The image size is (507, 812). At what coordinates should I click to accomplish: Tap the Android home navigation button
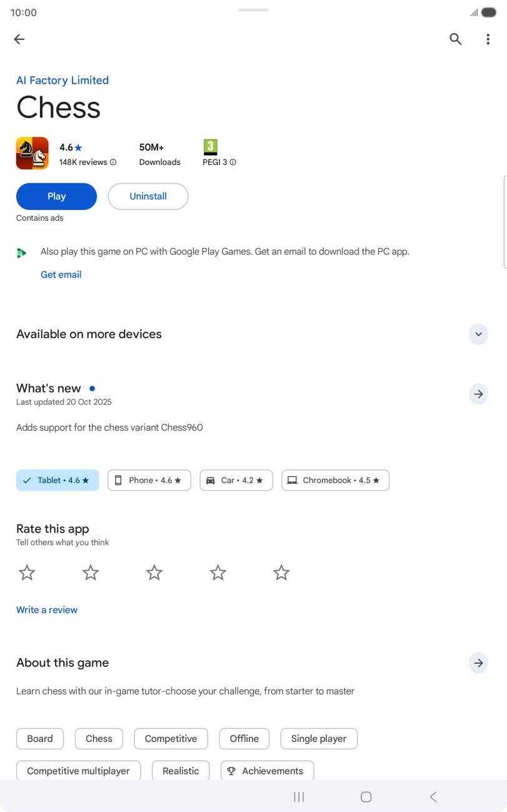[x=366, y=796]
